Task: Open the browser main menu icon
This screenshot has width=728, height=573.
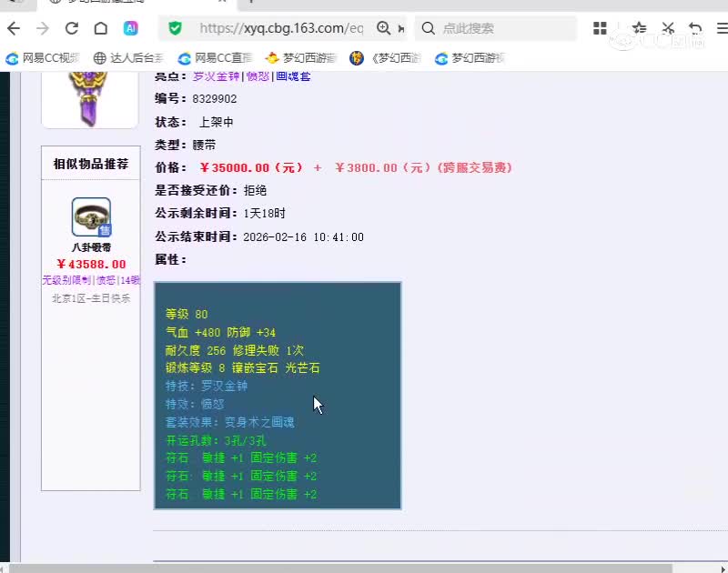Action: 722,28
